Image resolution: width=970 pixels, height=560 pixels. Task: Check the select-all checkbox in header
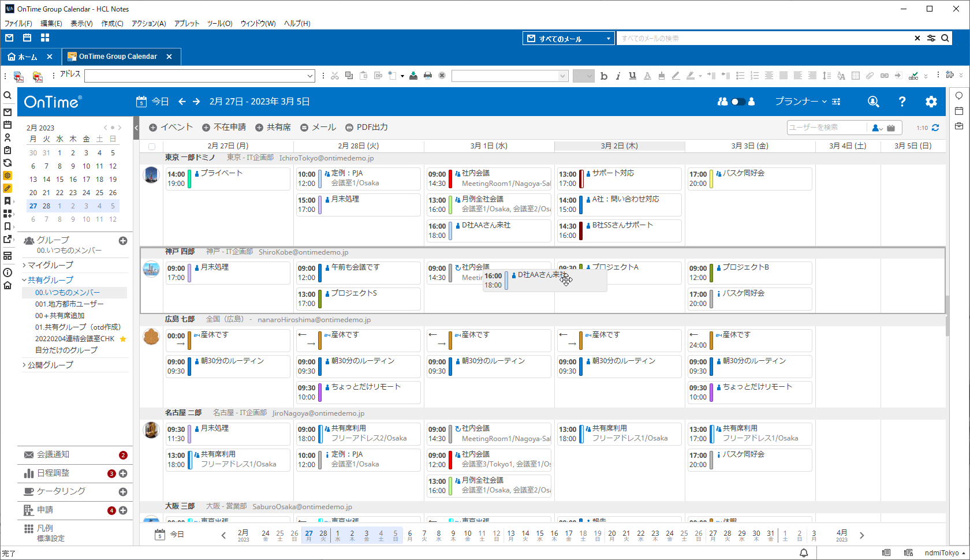tap(152, 147)
